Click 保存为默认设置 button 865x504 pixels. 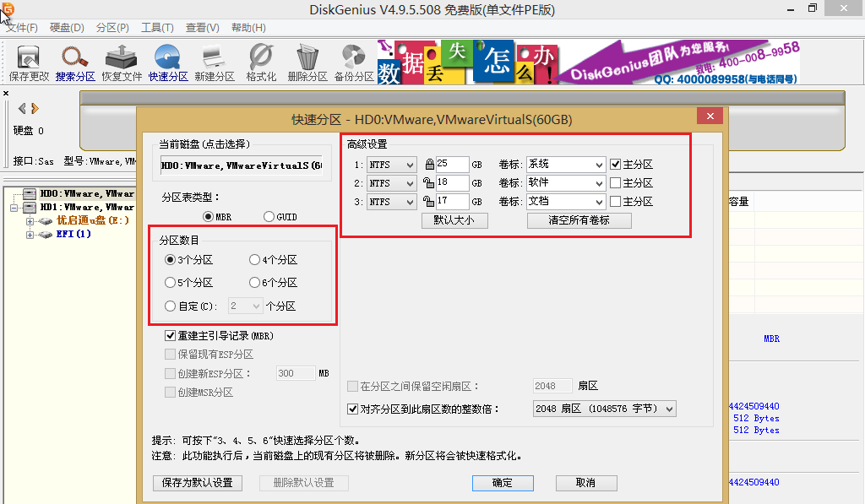point(198,483)
